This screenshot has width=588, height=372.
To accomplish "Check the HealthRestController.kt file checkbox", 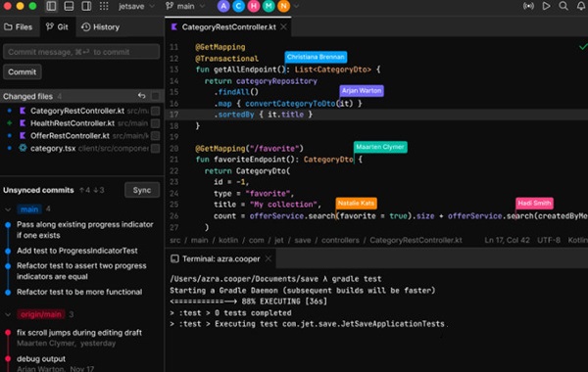I will [x=155, y=123].
